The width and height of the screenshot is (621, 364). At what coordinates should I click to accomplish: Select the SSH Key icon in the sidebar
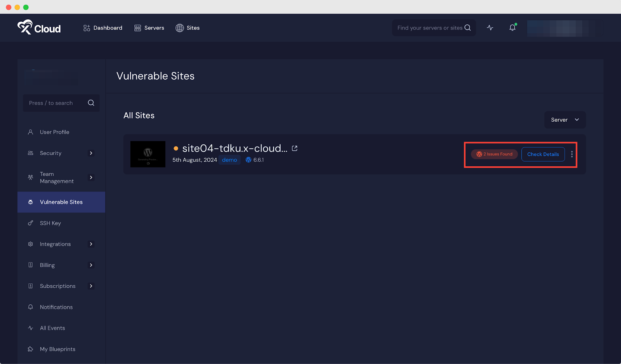coord(31,223)
